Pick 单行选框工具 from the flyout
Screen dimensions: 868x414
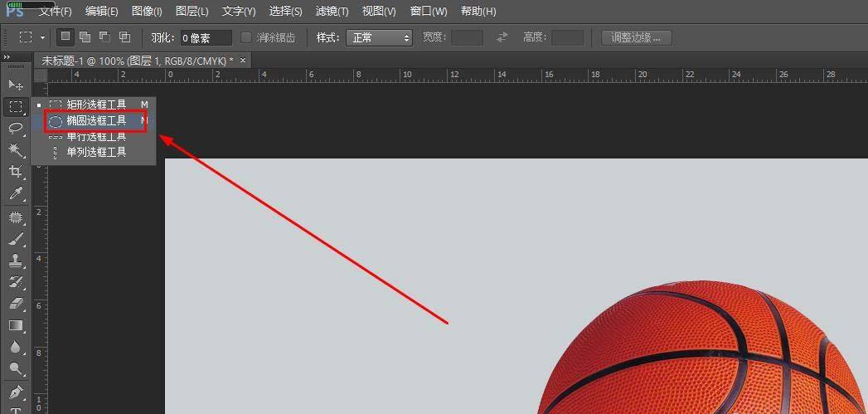click(93, 136)
